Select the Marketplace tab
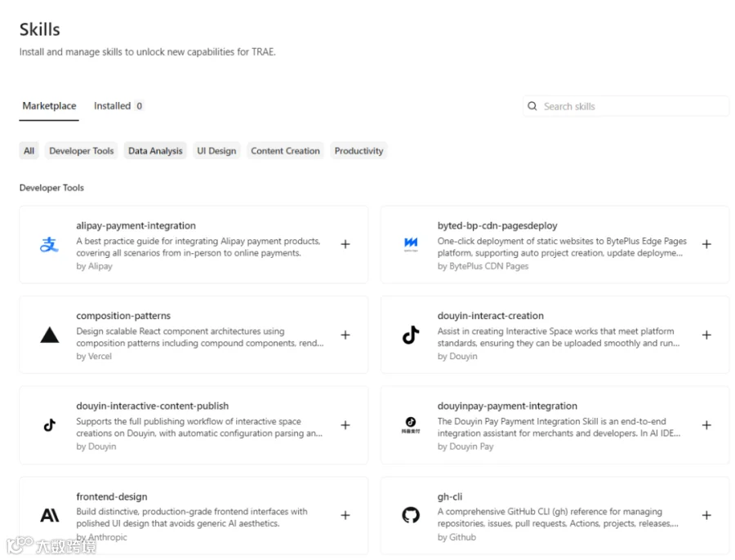The width and height of the screenshot is (735, 560). (x=49, y=106)
